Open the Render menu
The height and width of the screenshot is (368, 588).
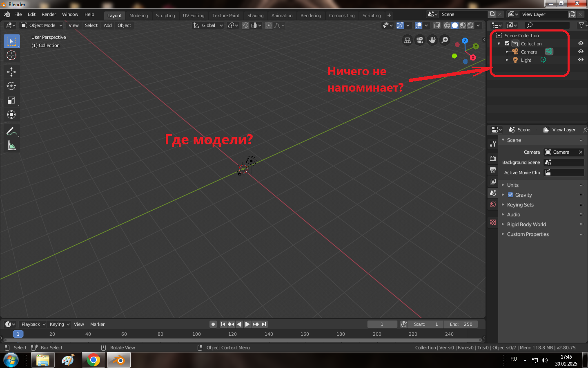(49, 14)
